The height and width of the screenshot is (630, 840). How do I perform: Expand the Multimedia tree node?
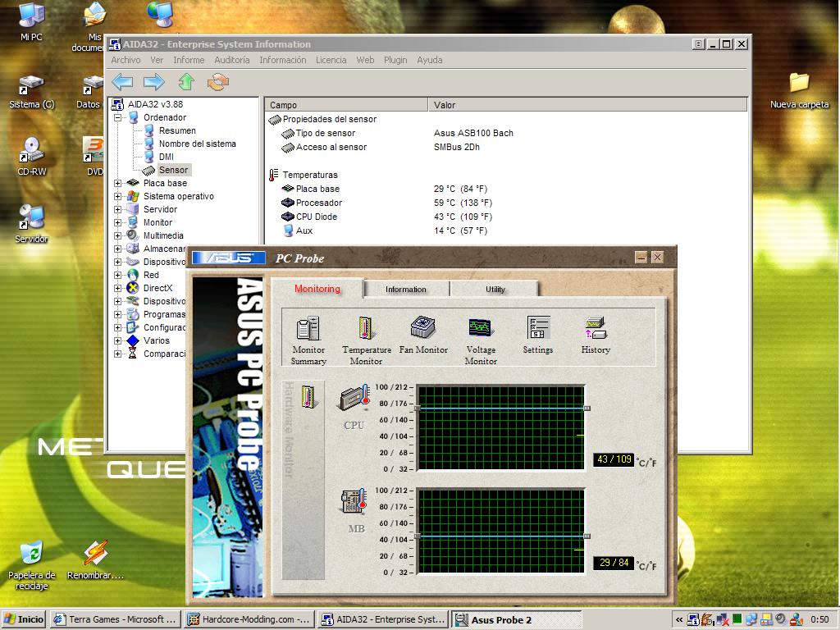coord(118,235)
